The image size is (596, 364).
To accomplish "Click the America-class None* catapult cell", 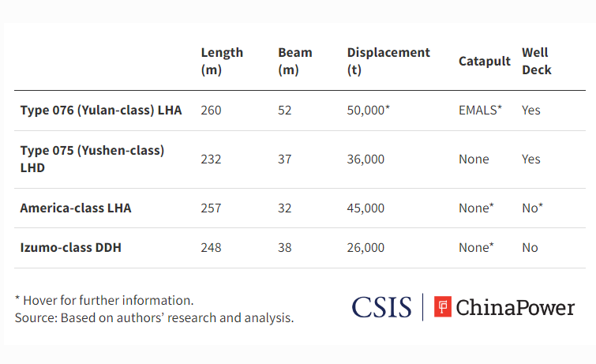I will pos(476,208).
